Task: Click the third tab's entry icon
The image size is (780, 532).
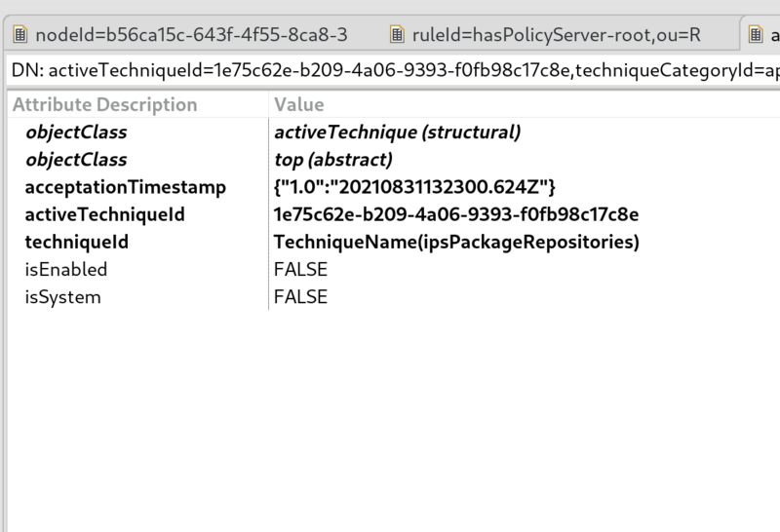Action: point(756,35)
